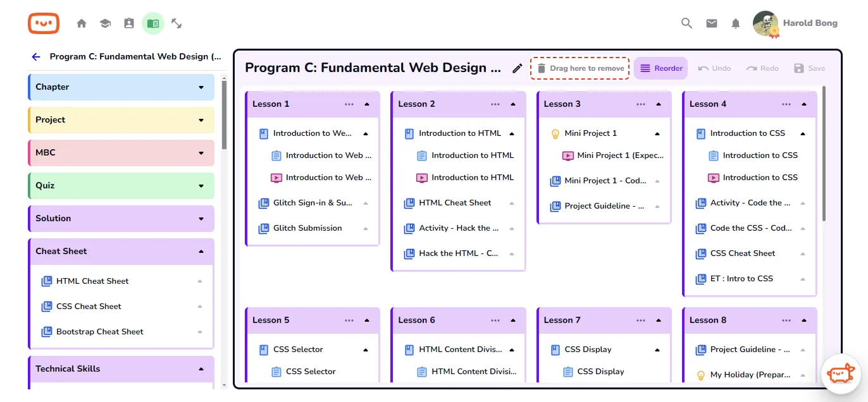Click the clipboard assignment icon in navbar
868x402 pixels.
129,23
